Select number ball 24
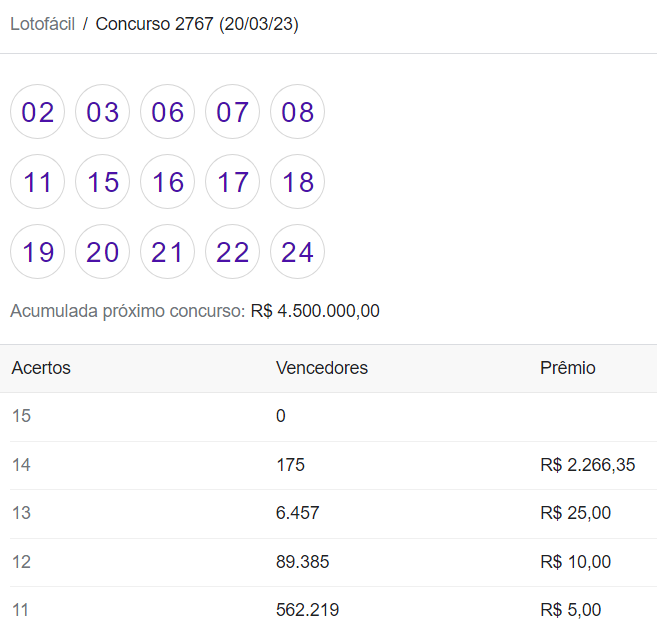 tap(297, 251)
